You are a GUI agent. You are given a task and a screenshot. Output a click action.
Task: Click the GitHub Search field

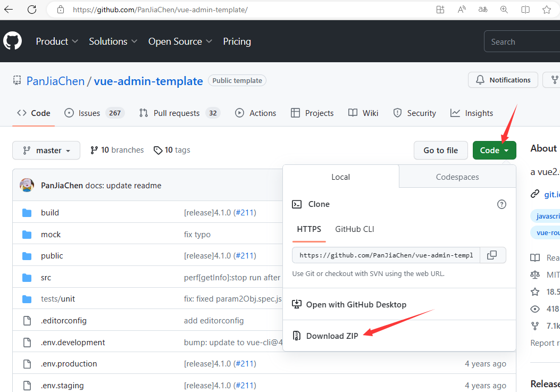tap(522, 41)
